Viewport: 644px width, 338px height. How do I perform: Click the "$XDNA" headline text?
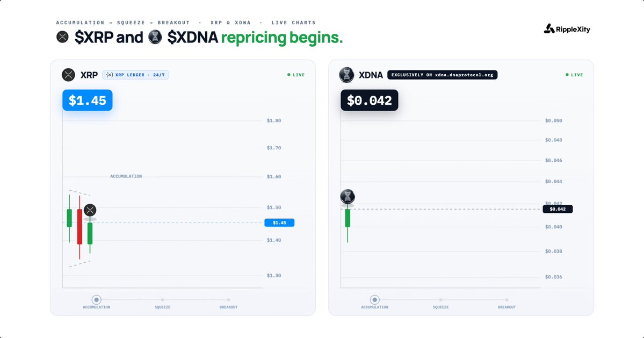click(x=193, y=38)
